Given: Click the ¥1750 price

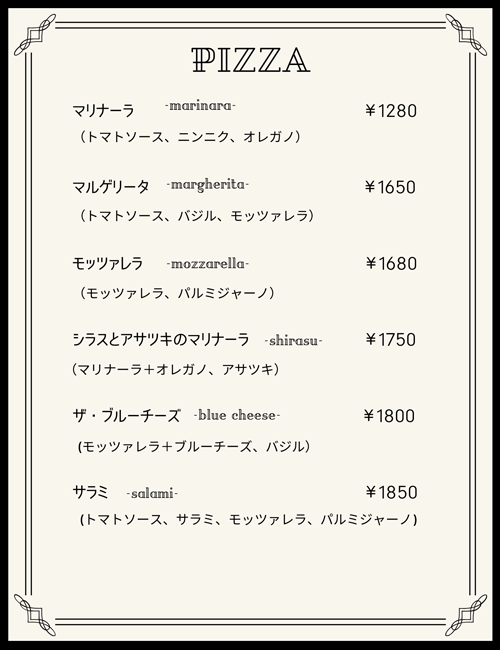Looking at the screenshot, I should click(391, 340).
